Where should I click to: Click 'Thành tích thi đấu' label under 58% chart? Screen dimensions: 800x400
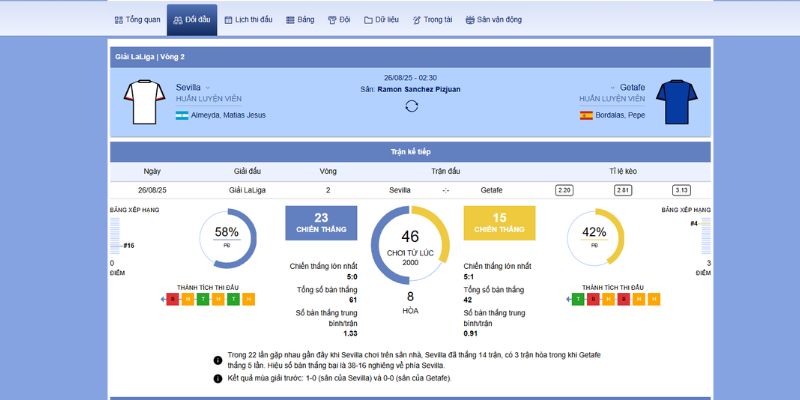tap(208, 288)
